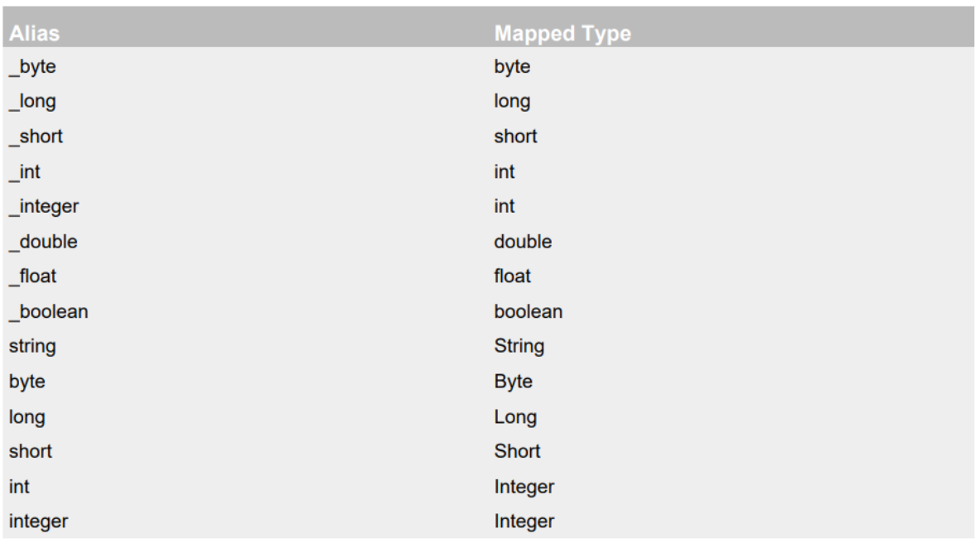Click Integer mapped type beside int alias
This screenshot has width=980, height=543.
pos(524,487)
